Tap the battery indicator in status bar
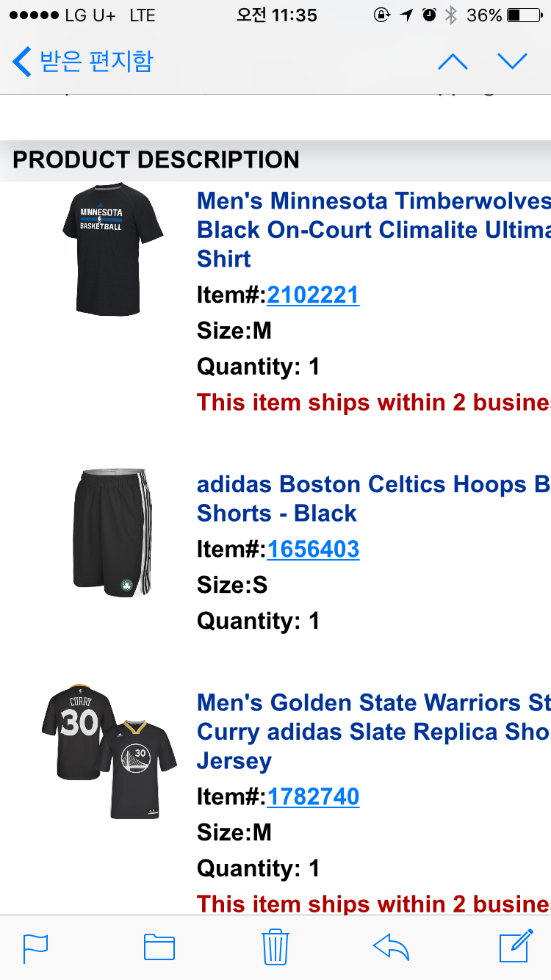 (524, 15)
